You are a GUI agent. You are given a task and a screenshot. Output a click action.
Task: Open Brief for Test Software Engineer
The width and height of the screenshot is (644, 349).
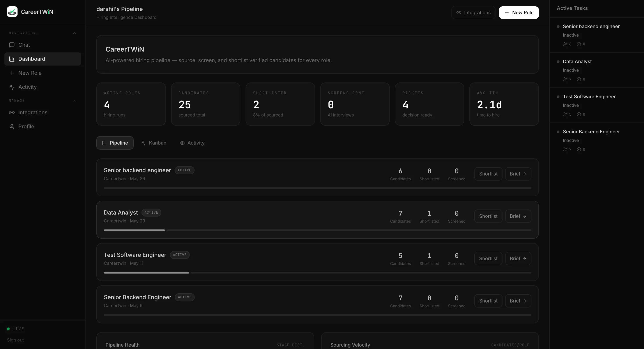tap(518, 258)
